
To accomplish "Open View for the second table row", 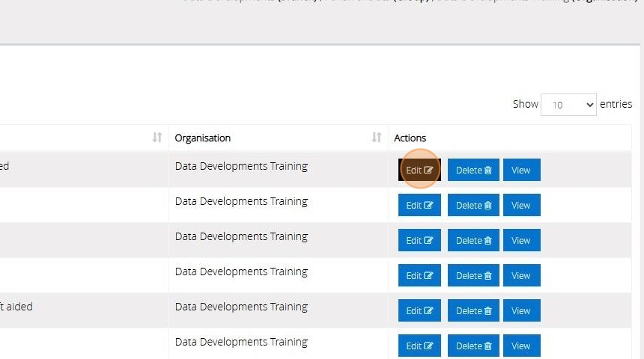I will [x=522, y=205].
